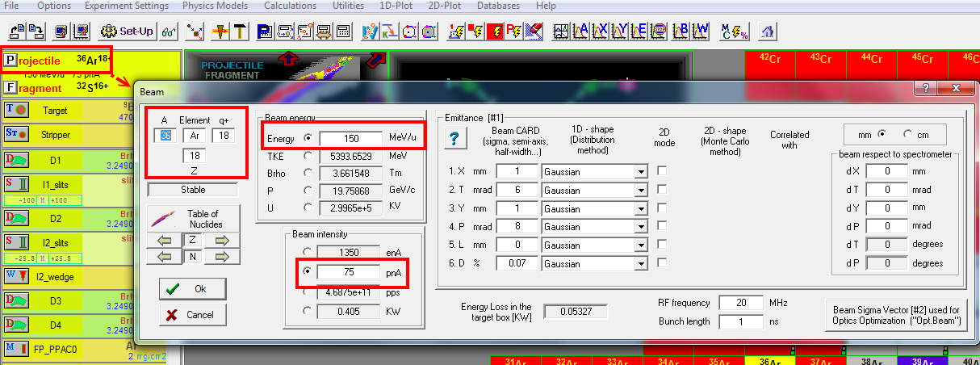Click the Set-Up gear toolbar button

[x=127, y=31]
